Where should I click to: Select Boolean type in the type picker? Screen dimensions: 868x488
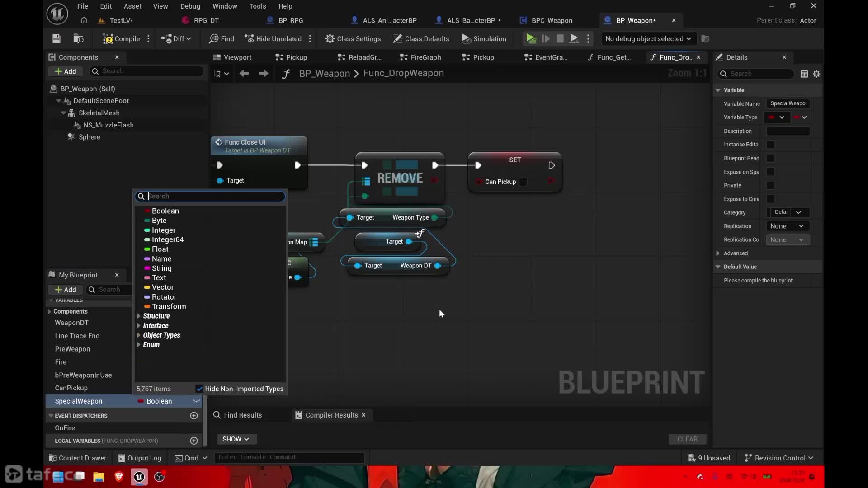(165, 211)
